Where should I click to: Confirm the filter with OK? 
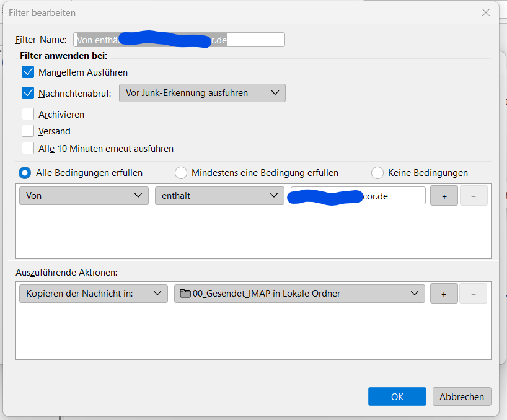(397, 396)
